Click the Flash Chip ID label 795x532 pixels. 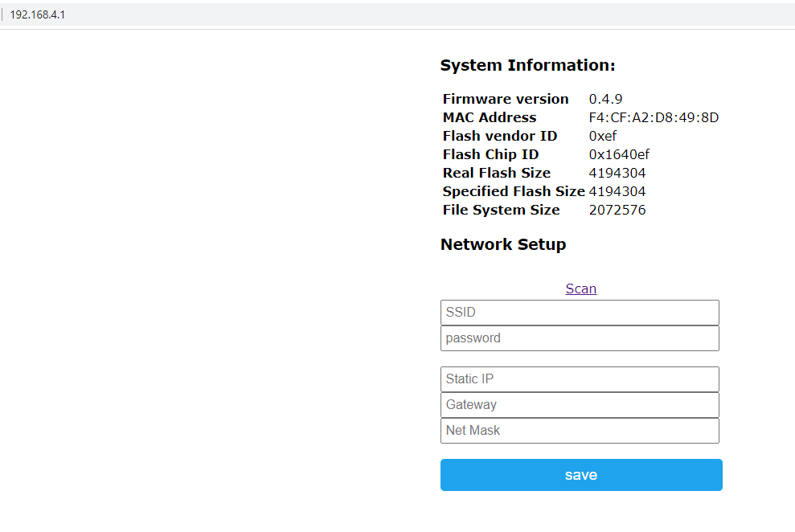(x=490, y=154)
